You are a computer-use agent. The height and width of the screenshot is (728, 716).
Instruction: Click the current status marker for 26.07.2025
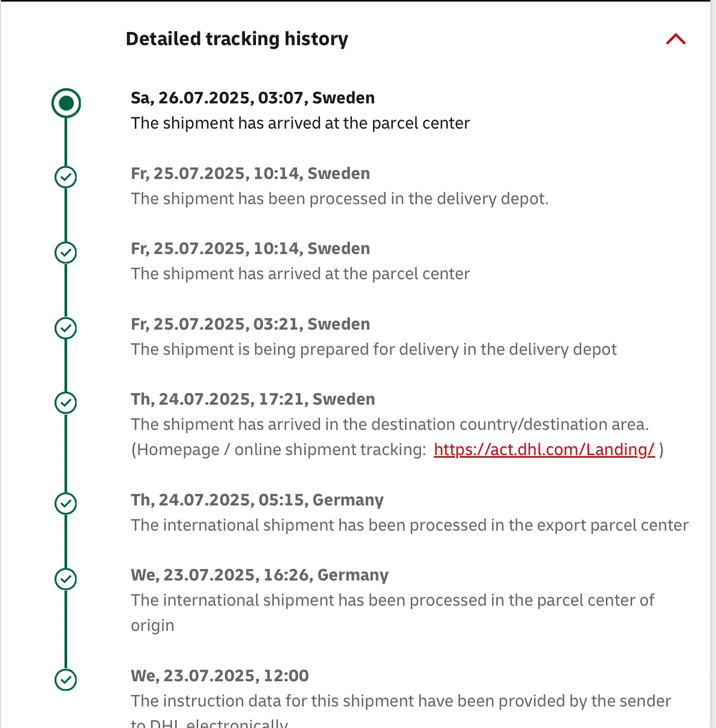66,103
